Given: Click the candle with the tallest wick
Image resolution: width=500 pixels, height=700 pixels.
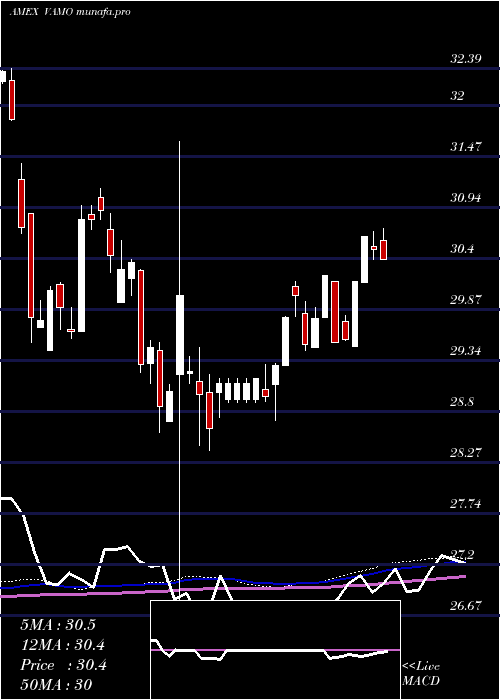Looking at the screenshot, I should pyautogui.click(x=180, y=335).
